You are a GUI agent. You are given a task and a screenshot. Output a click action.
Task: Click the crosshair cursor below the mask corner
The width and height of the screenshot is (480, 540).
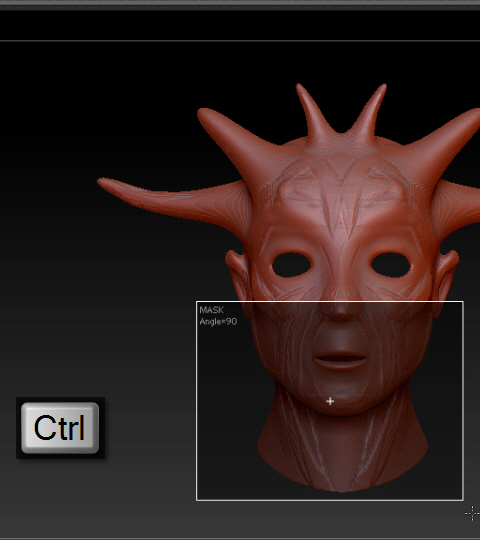pyautogui.click(x=472, y=514)
